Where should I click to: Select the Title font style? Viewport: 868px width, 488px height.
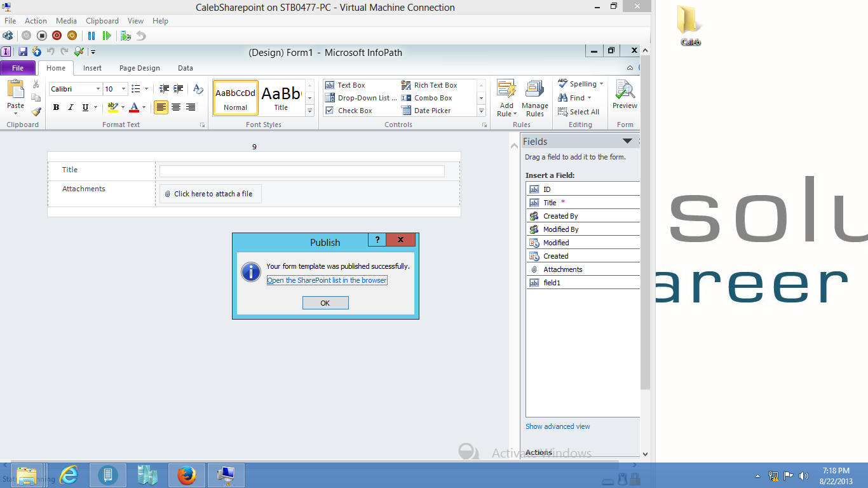(281, 98)
